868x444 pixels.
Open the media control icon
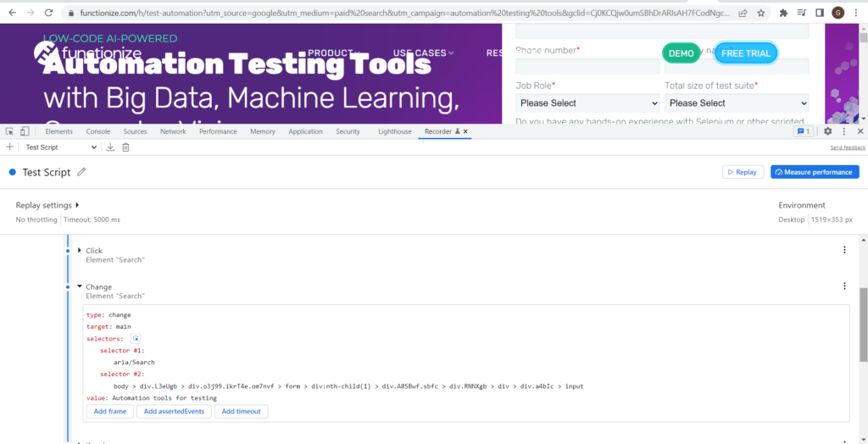[x=802, y=12]
